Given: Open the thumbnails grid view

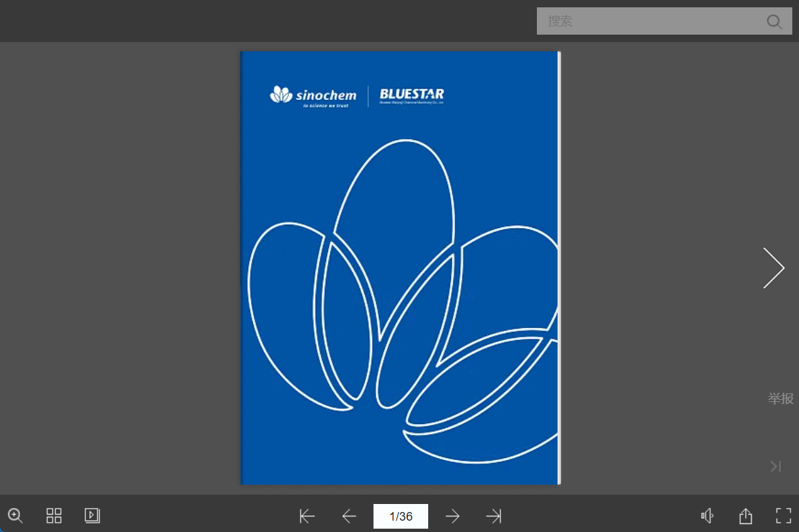Looking at the screenshot, I should point(54,515).
